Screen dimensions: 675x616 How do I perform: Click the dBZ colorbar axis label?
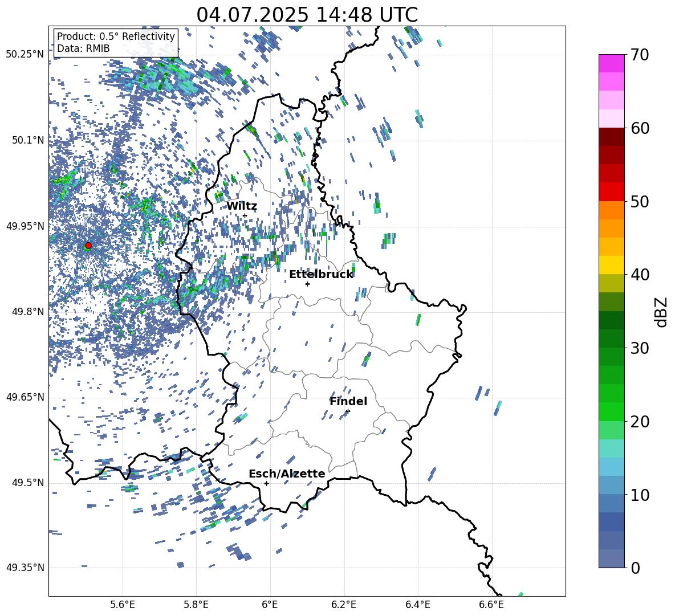[661, 312]
